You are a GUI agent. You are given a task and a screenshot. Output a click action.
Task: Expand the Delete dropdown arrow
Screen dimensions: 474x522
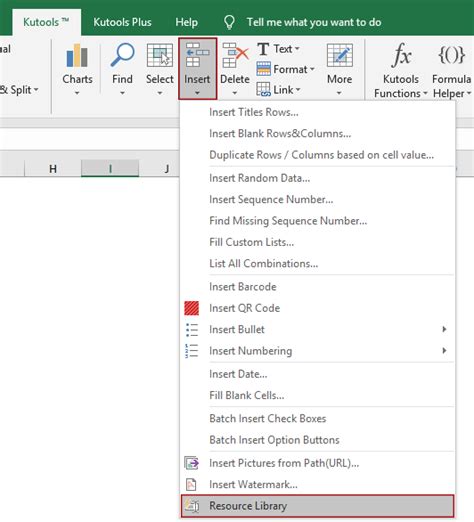click(x=235, y=93)
